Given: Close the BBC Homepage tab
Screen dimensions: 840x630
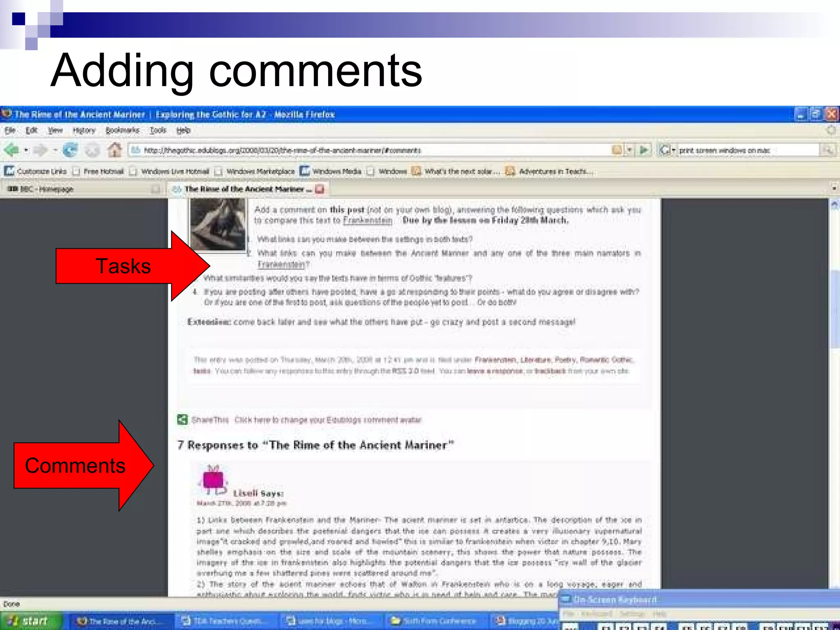Looking at the screenshot, I should tap(155, 189).
